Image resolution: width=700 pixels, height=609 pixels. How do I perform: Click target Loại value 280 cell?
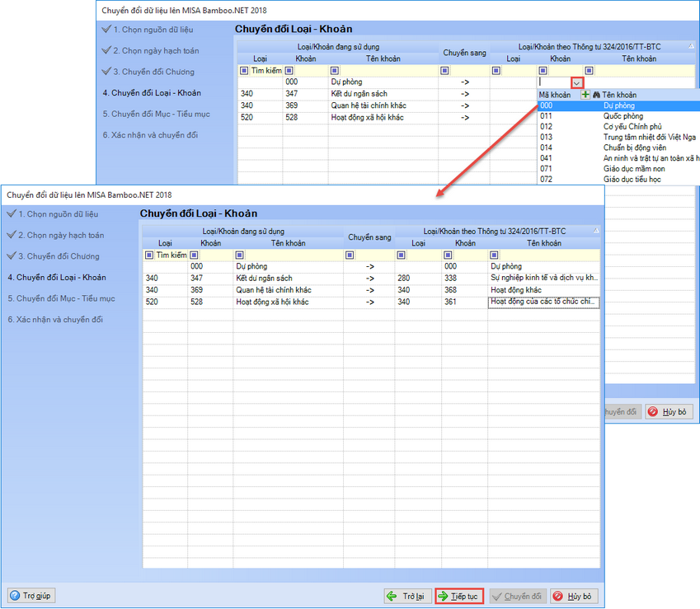[x=418, y=278]
